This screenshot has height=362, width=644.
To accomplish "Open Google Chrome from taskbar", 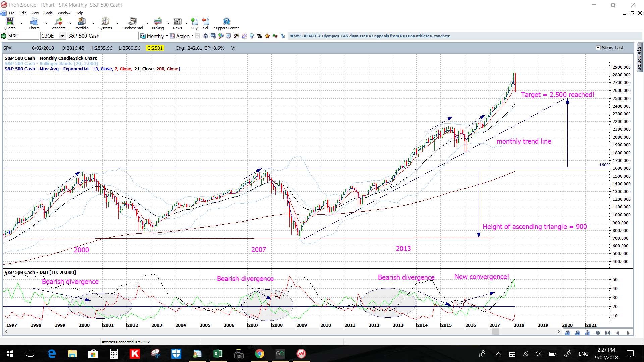I will pyautogui.click(x=259, y=354).
